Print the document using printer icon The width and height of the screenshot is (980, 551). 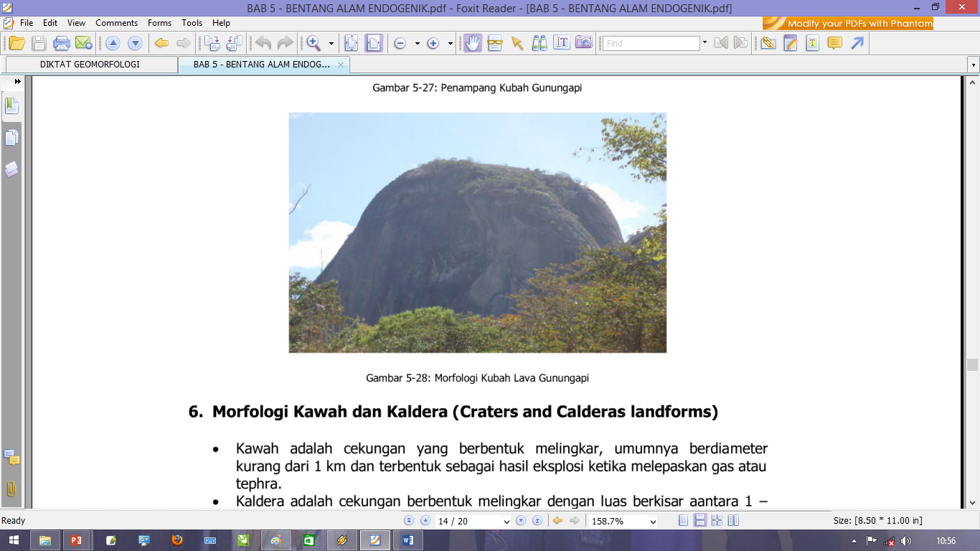coord(62,43)
